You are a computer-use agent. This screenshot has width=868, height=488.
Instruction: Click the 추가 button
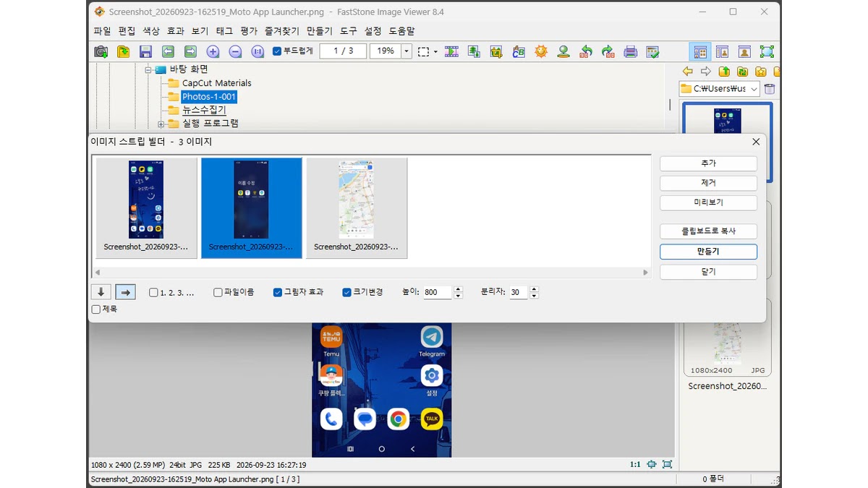coord(708,163)
